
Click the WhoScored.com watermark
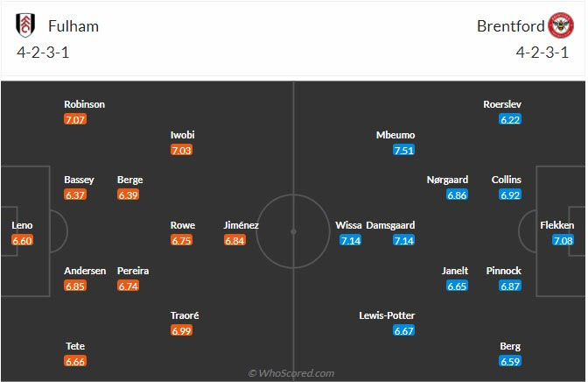(x=291, y=373)
